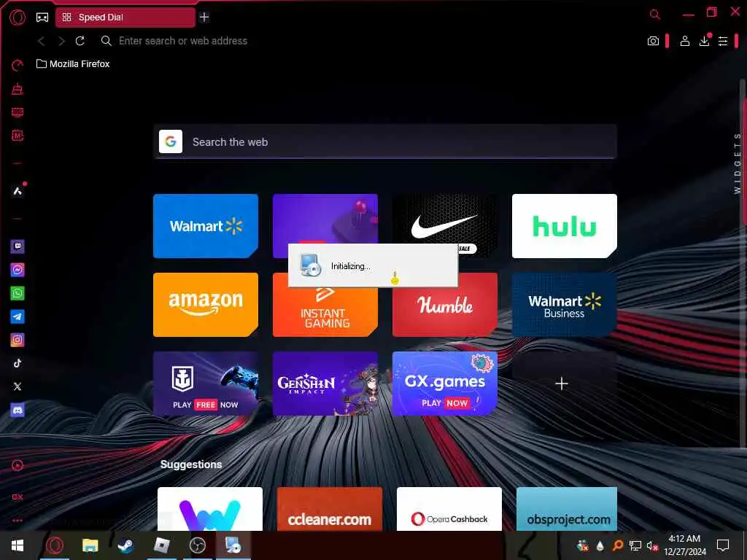The height and width of the screenshot is (560, 747).
Task: Open File Explorer from taskbar
Action: coord(90,545)
